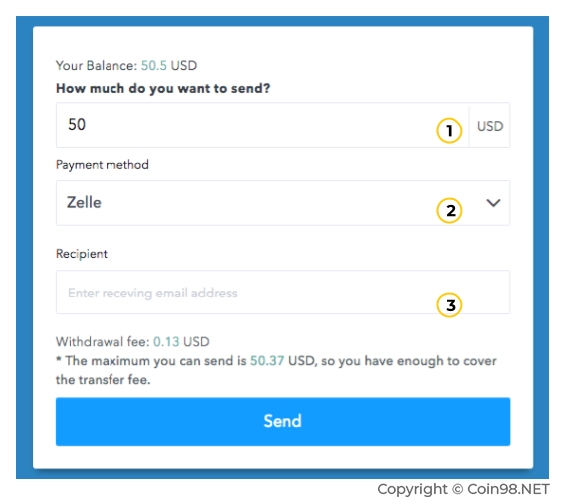The image size is (572, 504).
Task: Expand the payment method chevron arrow
Action: click(x=493, y=203)
